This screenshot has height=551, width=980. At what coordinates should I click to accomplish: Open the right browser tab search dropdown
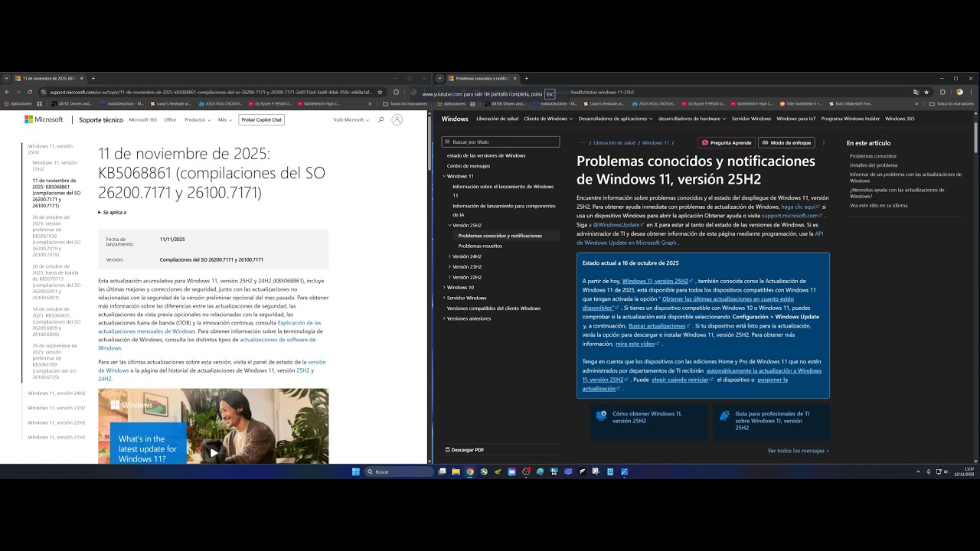[x=439, y=78]
